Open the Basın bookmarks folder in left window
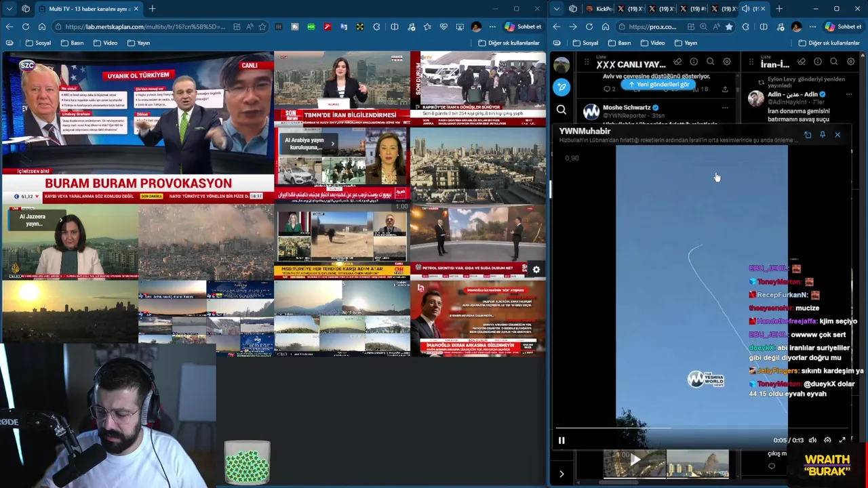Image resolution: width=868 pixels, height=488 pixels. click(72, 43)
